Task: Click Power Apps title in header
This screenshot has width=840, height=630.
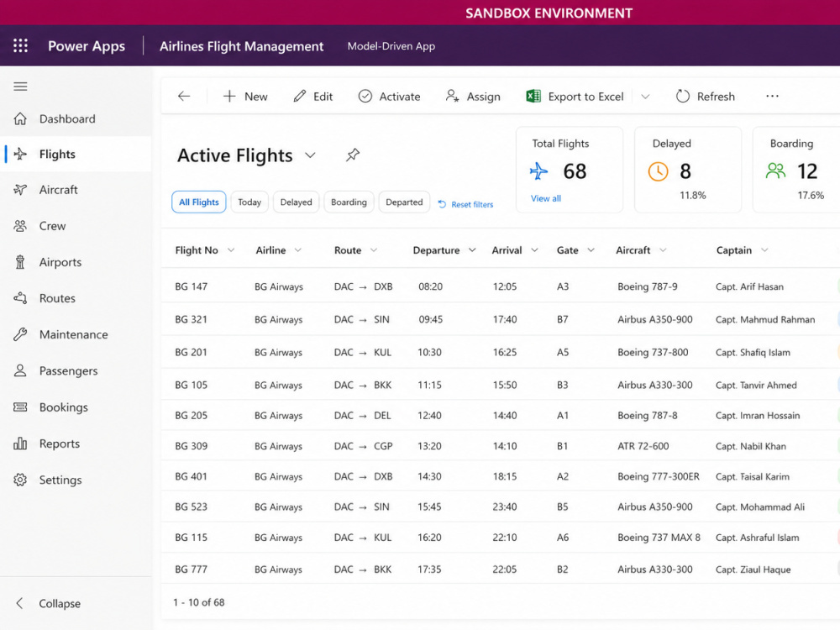Action: point(87,46)
